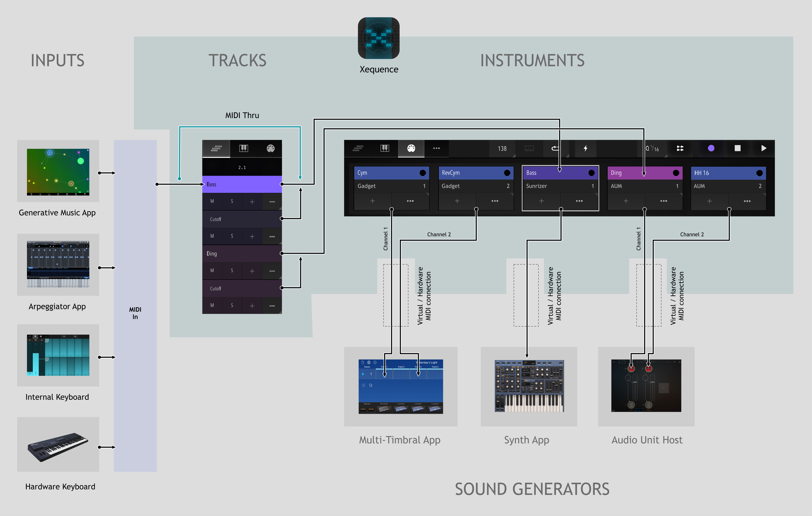Select the Cutoff lane beneath the Ding track

click(x=242, y=288)
